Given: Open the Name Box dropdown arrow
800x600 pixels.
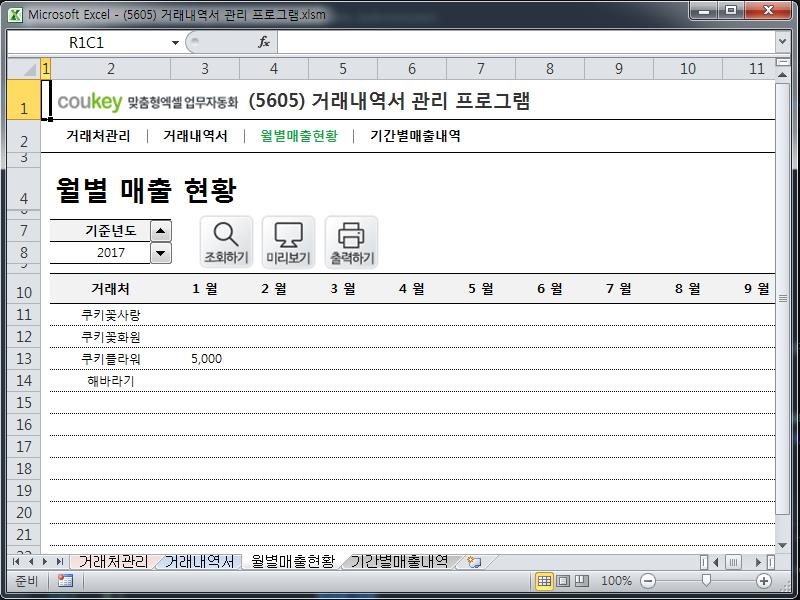Looking at the screenshot, I should pyautogui.click(x=175, y=42).
